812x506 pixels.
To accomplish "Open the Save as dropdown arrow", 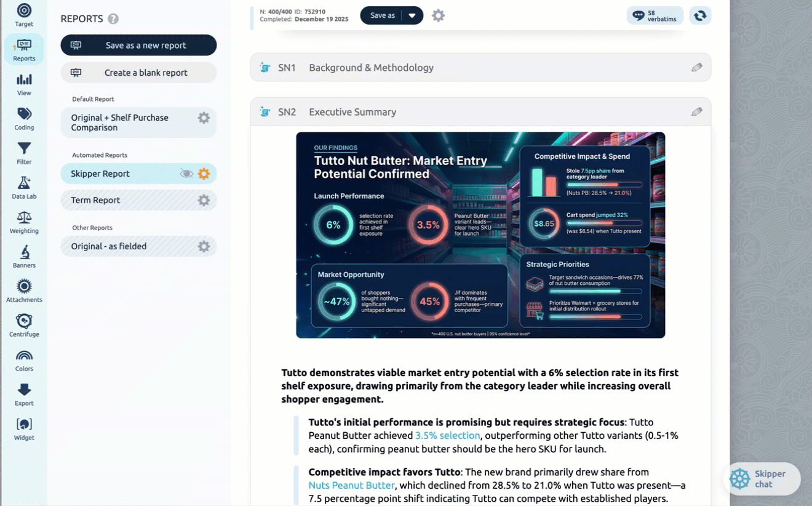I will click(412, 15).
